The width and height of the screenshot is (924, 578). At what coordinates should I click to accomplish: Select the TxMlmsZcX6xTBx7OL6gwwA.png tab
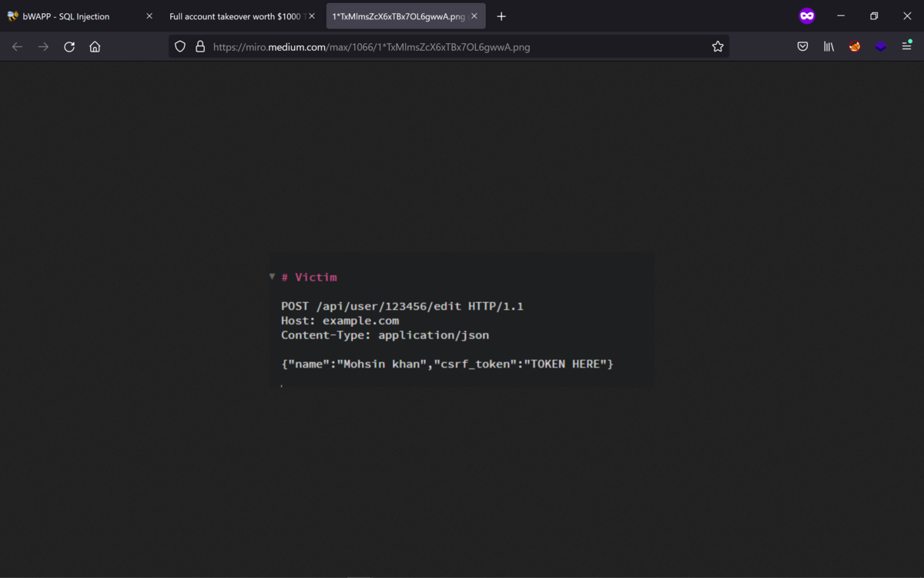click(x=406, y=16)
